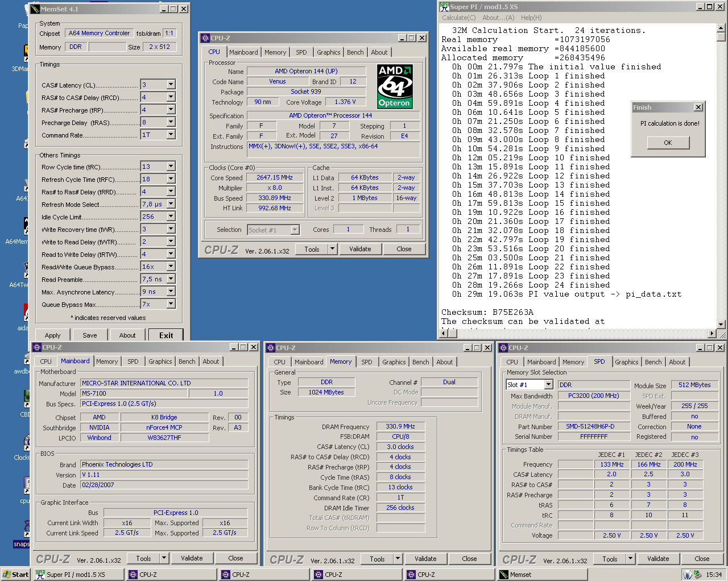Expand the Read Preamble dropdown
The image size is (728, 582).
[x=171, y=279]
